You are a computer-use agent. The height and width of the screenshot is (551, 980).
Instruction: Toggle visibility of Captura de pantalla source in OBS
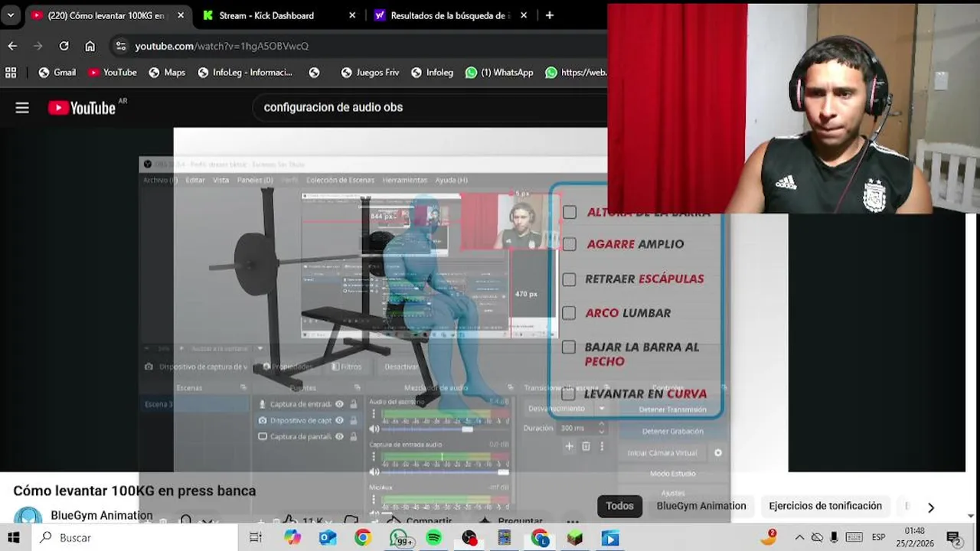(x=339, y=436)
